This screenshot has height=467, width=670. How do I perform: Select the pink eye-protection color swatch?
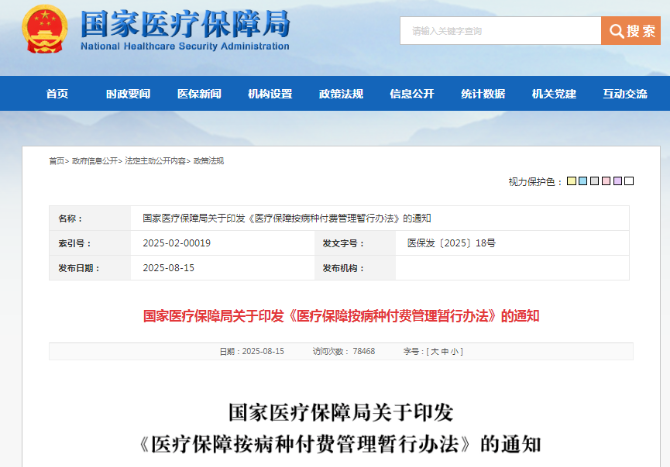[606, 181]
